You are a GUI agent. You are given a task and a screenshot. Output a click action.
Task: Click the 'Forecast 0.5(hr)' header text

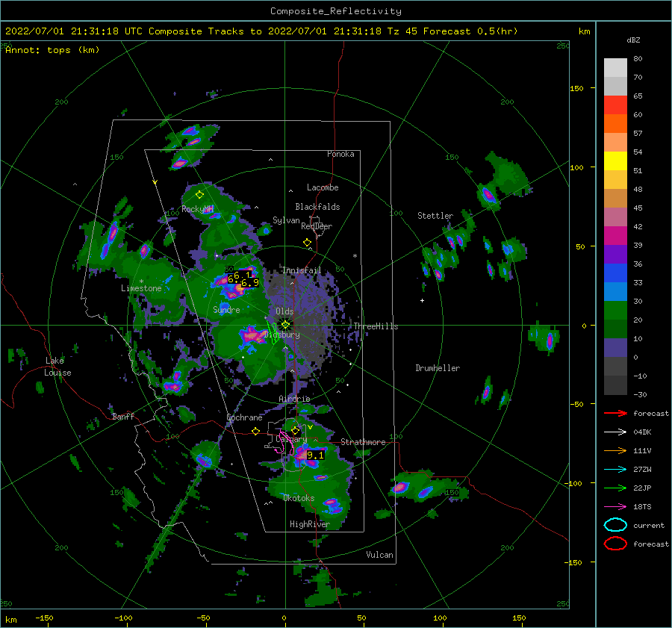pos(470,31)
